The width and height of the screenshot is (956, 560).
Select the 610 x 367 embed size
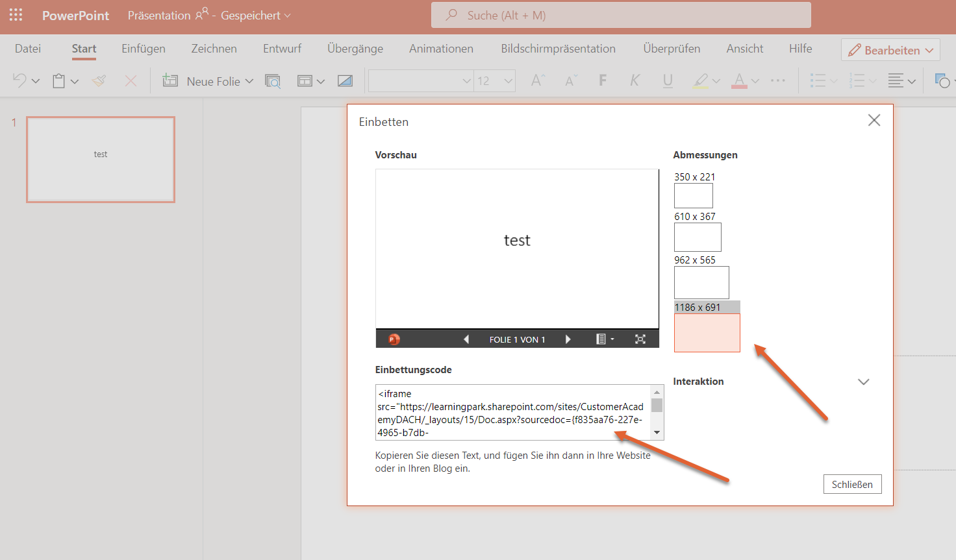[698, 237]
